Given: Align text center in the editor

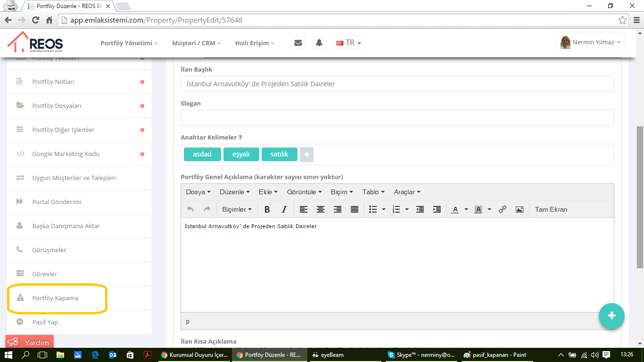Looking at the screenshot, I should [x=321, y=209].
